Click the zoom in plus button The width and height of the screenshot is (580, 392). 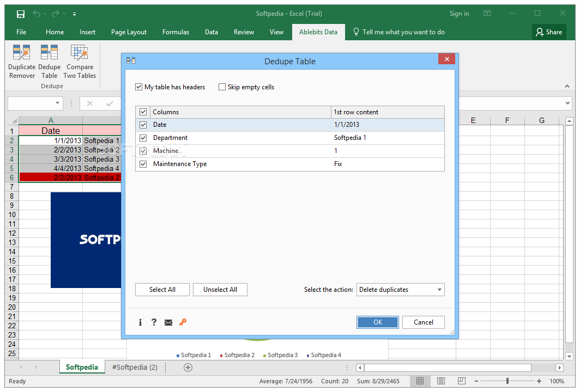click(539, 381)
